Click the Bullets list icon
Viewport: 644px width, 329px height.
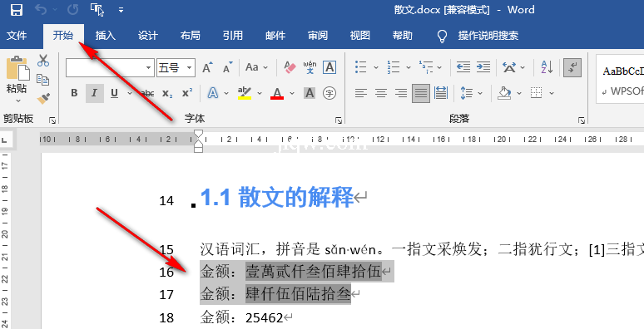coord(360,66)
